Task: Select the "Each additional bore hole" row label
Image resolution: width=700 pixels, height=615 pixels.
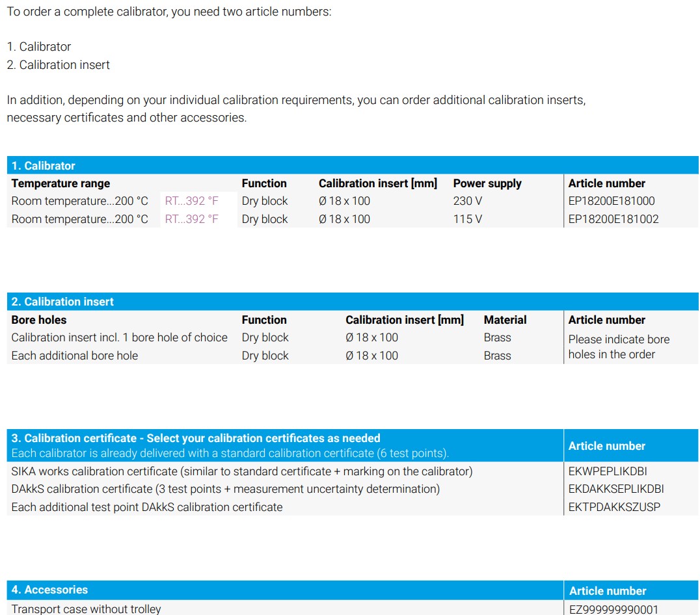Action: click(x=74, y=356)
